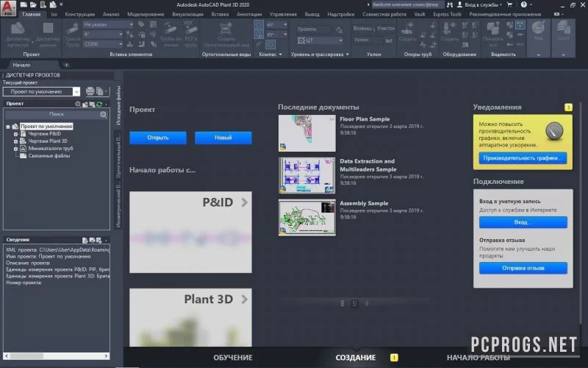Open Диспетчер данных ribbon tool
This screenshot has height=368, width=588.
(48, 35)
